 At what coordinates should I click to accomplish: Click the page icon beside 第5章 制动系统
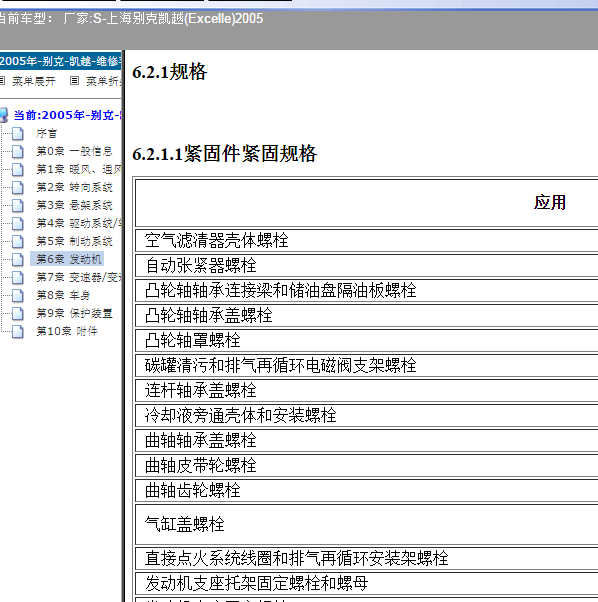tap(18, 241)
